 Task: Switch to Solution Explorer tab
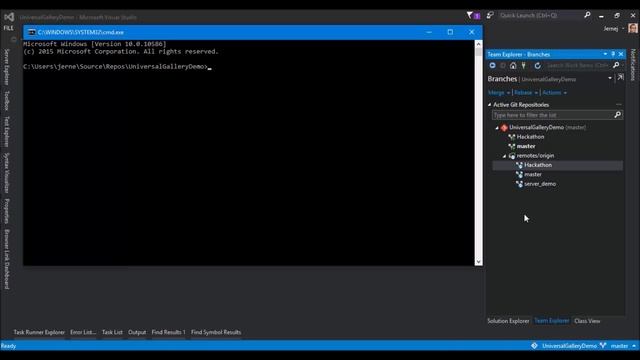pyautogui.click(x=508, y=321)
